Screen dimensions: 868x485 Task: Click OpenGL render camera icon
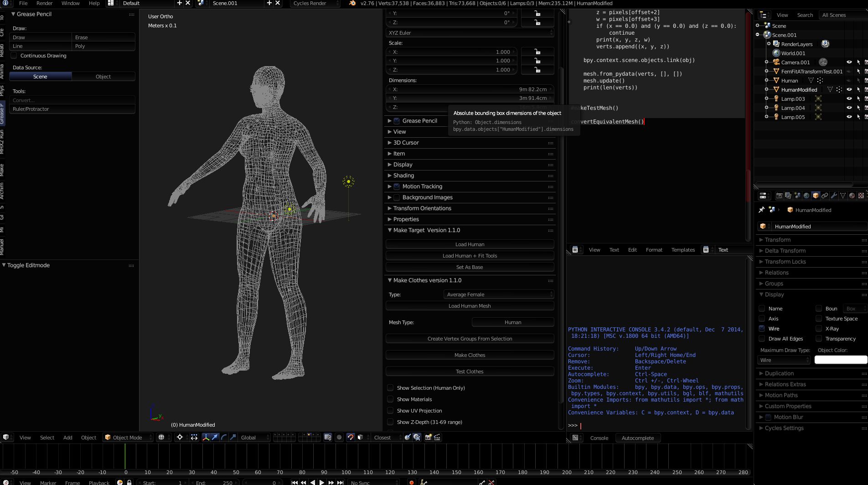[x=428, y=437]
